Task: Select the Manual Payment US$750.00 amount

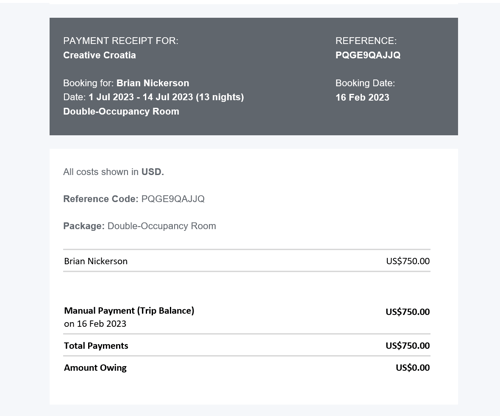Action: click(x=407, y=312)
